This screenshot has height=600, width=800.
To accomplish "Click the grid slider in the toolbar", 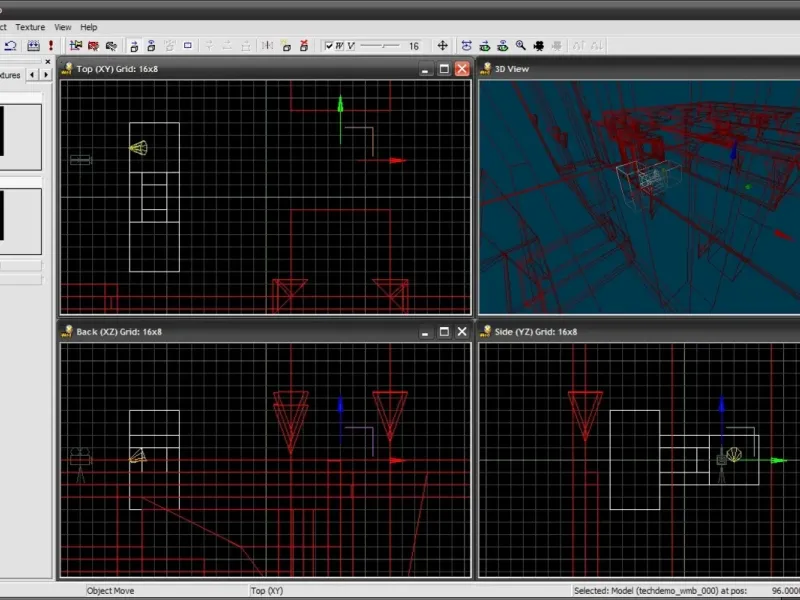I will (380, 46).
